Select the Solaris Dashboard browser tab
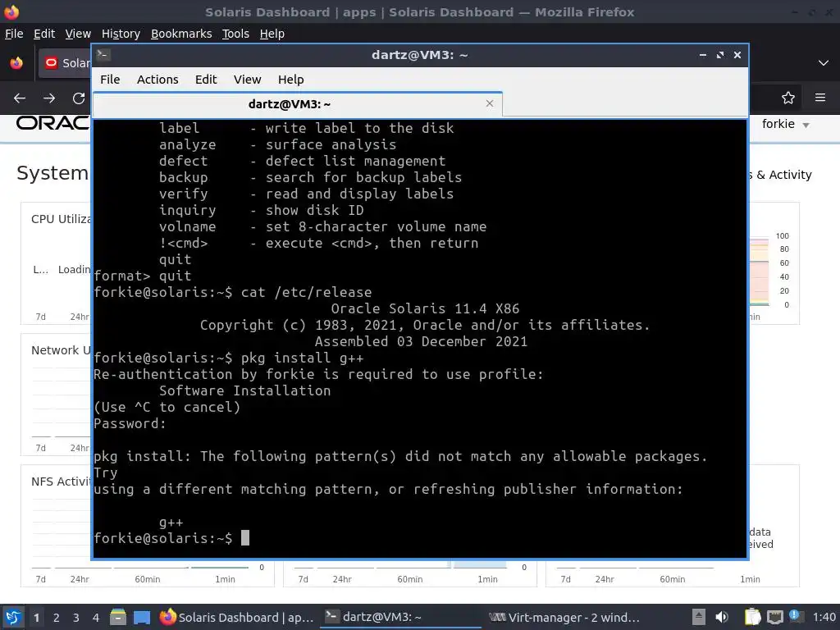840x630 pixels. [x=64, y=63]
